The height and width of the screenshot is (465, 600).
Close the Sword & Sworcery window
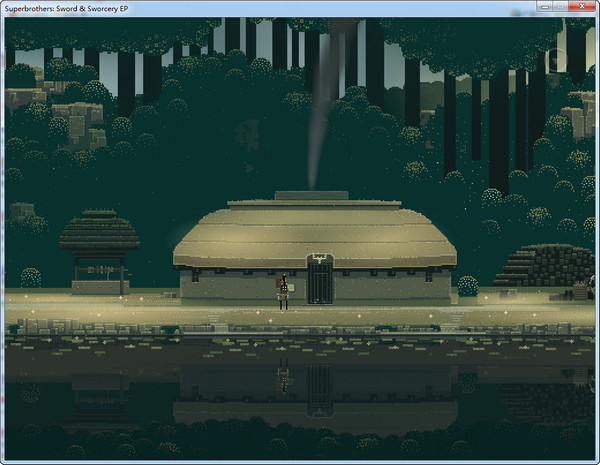pos(582,6)
